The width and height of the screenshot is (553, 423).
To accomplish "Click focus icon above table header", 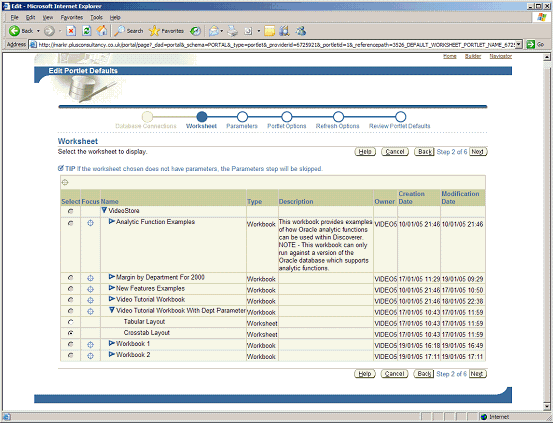I will coord(65,182).
